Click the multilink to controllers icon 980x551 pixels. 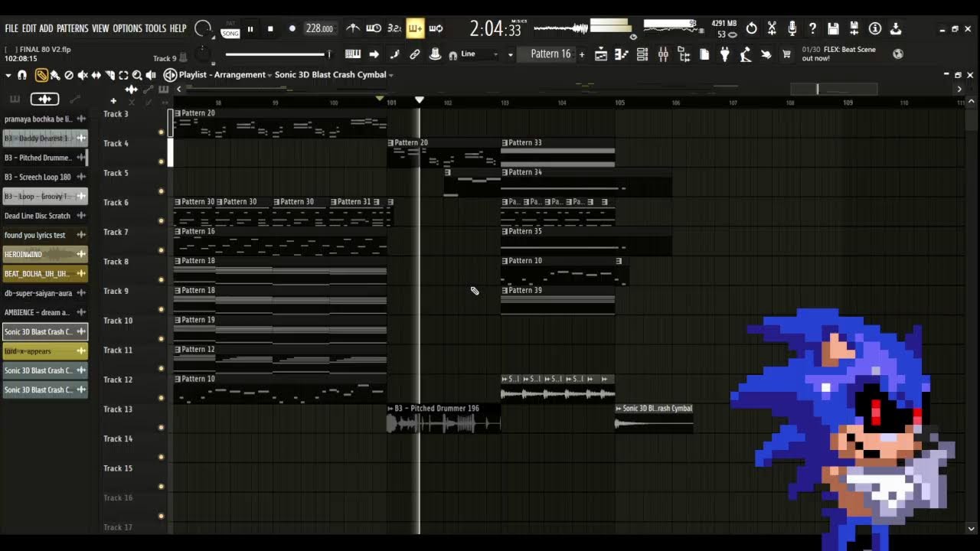coord(414,54)
